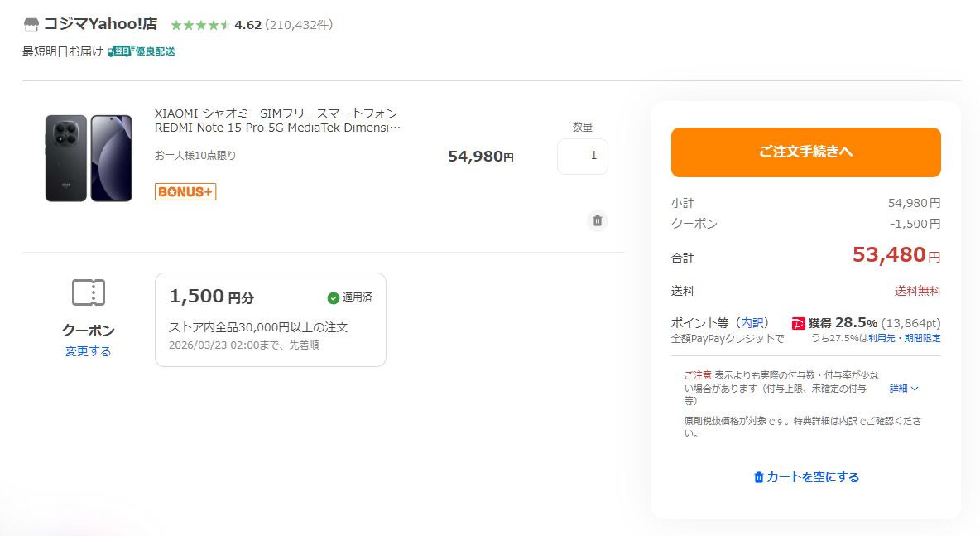Click 変更する to change coupon

point(89,351)
